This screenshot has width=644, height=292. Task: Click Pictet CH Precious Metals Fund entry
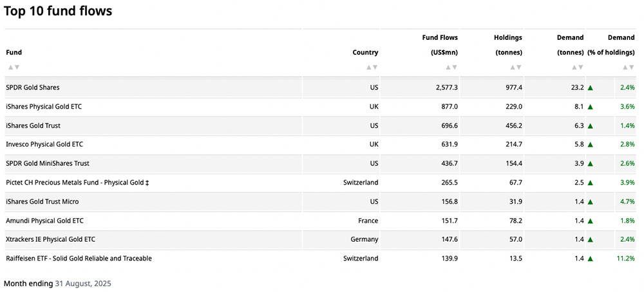77,183
